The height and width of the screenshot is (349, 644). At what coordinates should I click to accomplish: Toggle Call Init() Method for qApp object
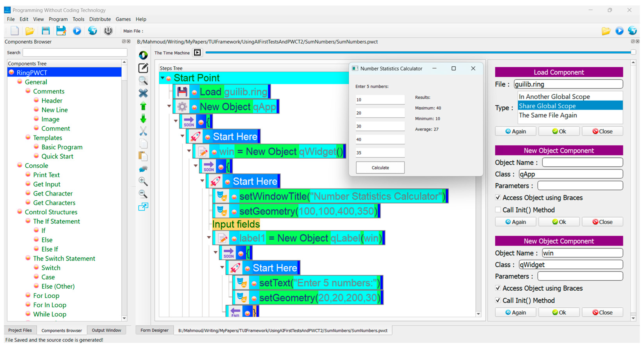tap(498, 210)
